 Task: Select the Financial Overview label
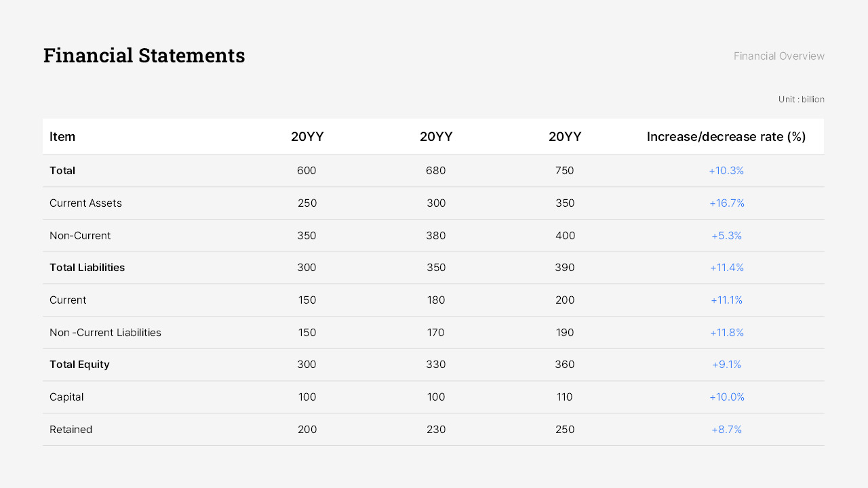[x=778, y=56]
